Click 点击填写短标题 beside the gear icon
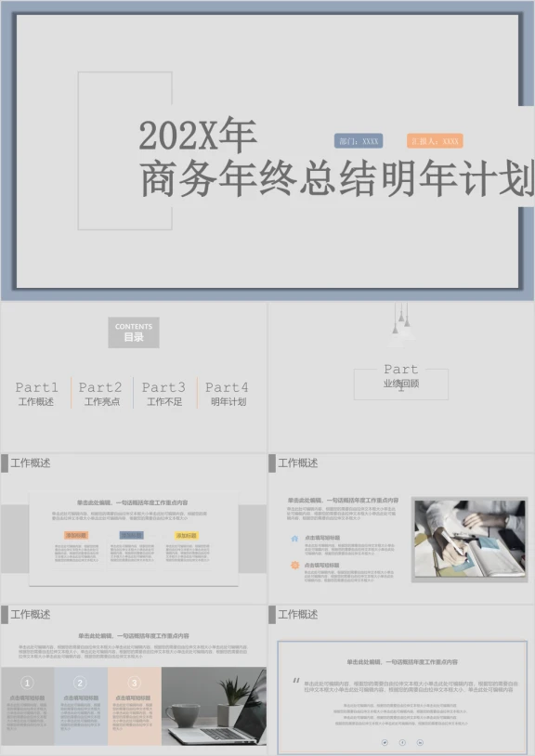This screenshot has width=535, height=756. point(321,565)
